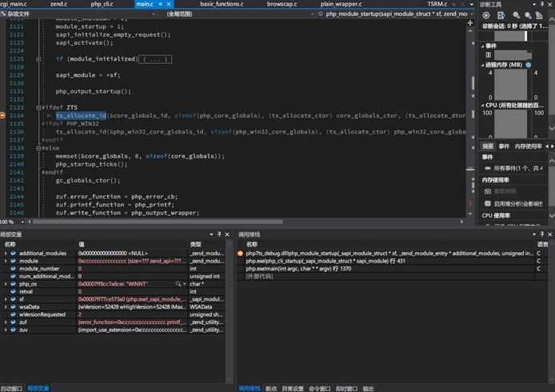Open the call stack window options dropdown
Screen dimensions: 555x392
534,234
